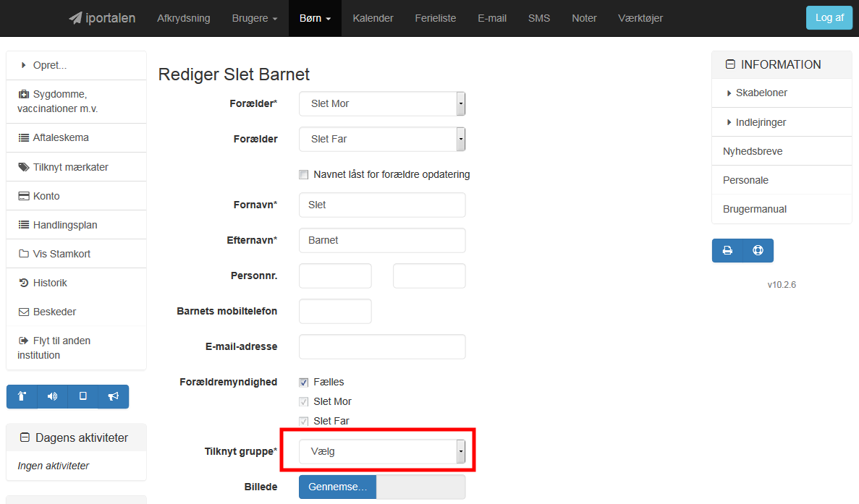This screenshot has height=504, width=859.
Task: Click the life ring help icon
Action: pos(758,250)
